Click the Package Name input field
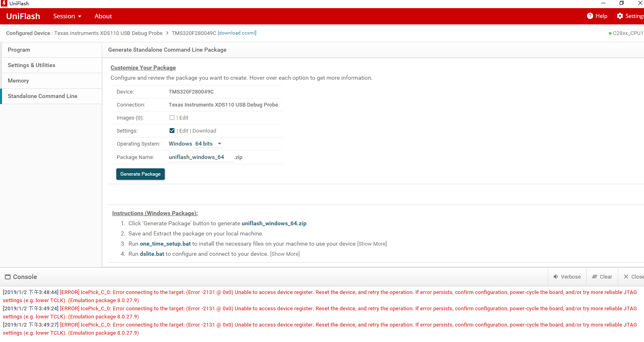Screen dimensions: 644x342 (201, 157)
